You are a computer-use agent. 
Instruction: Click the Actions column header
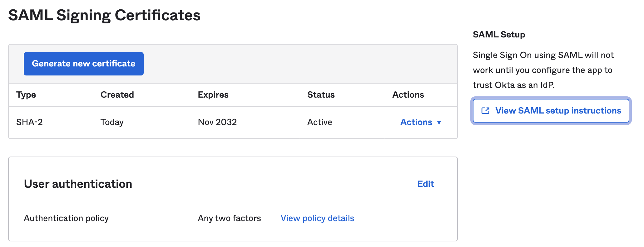coord(408,95)
